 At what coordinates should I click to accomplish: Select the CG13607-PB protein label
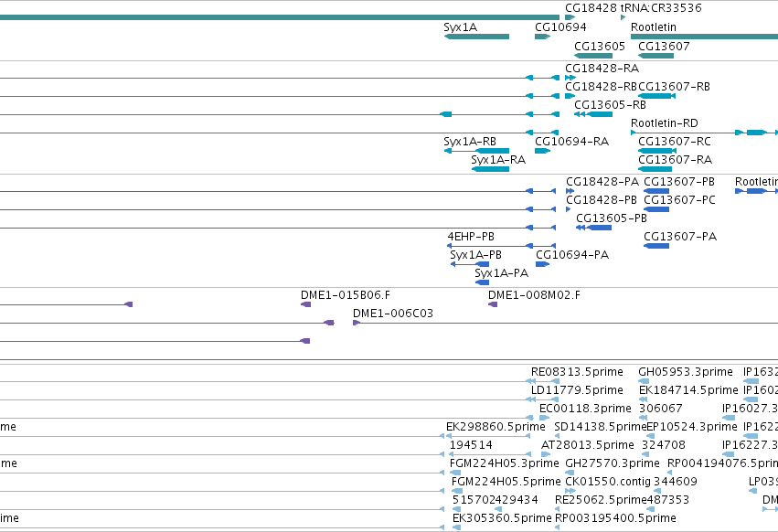[679, 182]
